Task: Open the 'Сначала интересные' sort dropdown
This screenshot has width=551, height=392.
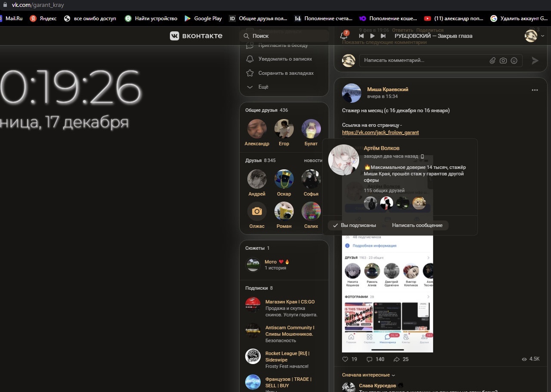Action: click(368, 375)
